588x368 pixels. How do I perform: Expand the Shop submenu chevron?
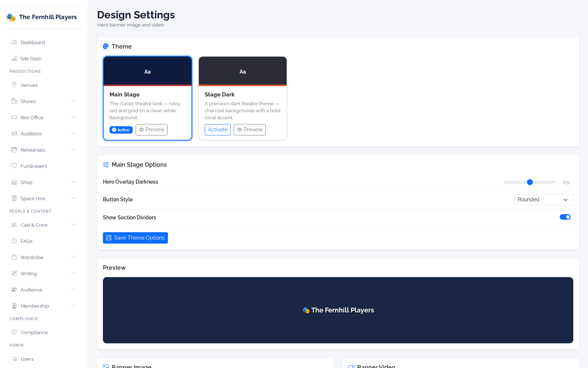point(73,182)
